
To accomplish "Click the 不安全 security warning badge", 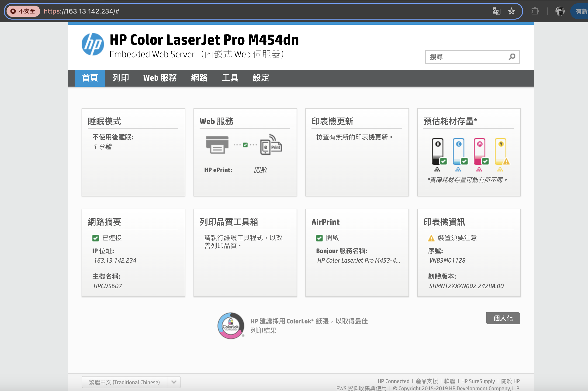I will tap(23, 11).
